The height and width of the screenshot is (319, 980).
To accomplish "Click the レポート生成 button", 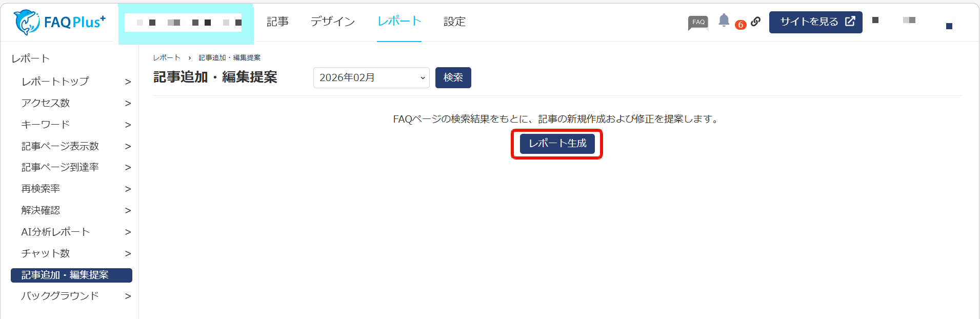I will pyautogui.click(x=557, y=144).
